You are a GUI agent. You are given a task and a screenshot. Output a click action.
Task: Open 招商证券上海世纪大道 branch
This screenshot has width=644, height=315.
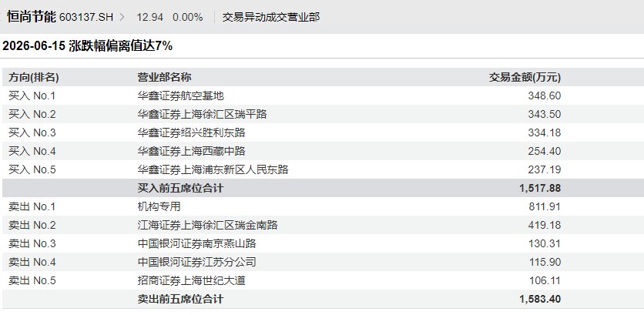coord(191,280)
